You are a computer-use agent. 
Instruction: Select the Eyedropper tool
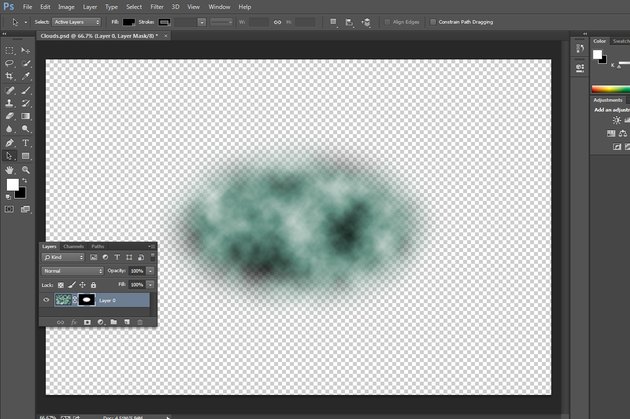point(26,76)
